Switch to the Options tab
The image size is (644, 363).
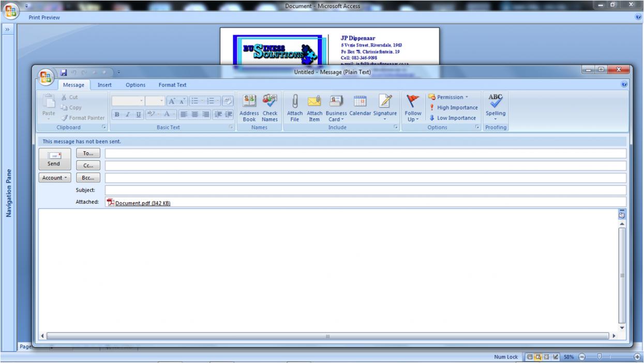click(136, 85)
